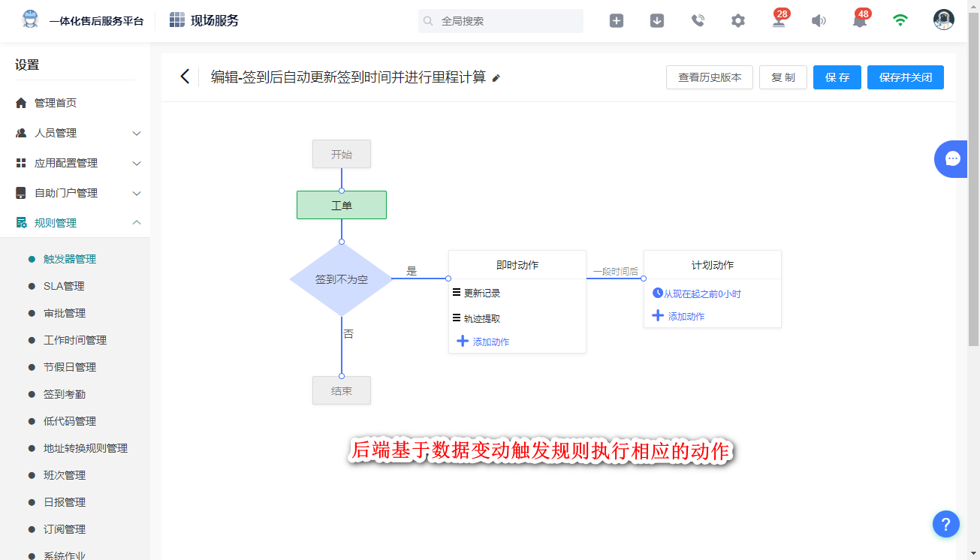Open the settings gear icon
Image resolution: width=980 pixels, height=560 pixels.
click(738, 21)
